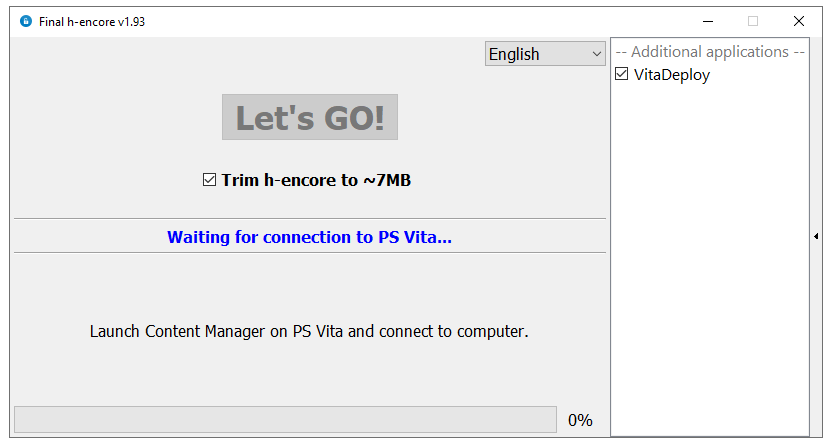The height and width of the screenshot is (447, 839).
Task: Uncheck the VitaDeploy checkbox
Action: (x=621, y=74)
